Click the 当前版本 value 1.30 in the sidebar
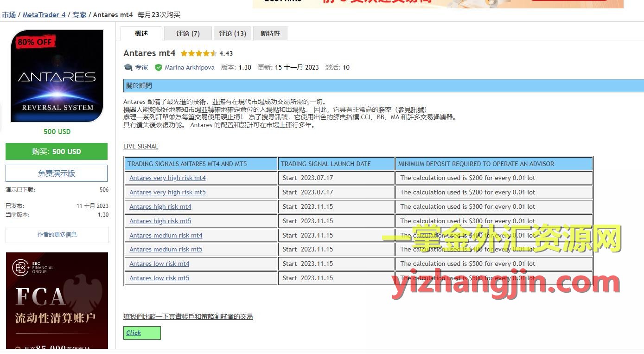Screen dimensions: 644x354 pos(103,215)
